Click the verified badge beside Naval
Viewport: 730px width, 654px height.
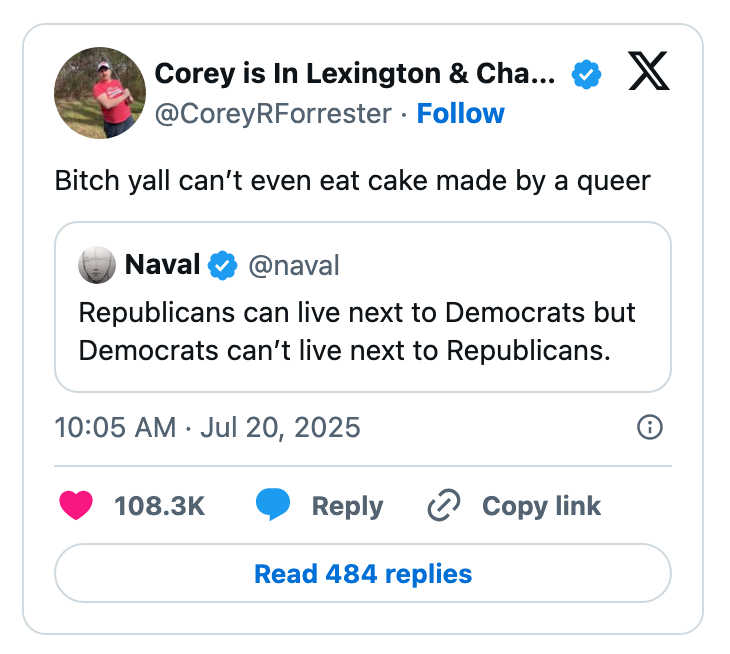[x=222, y=265]
